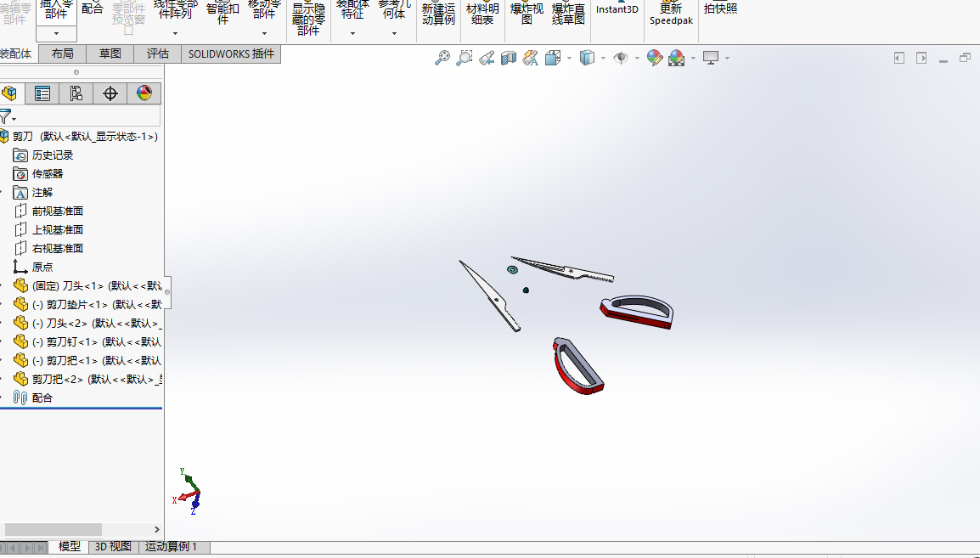Switch to the 布局 ribbon tab
Viewport: 980px width, 558px height.
(x=63, y=54)
